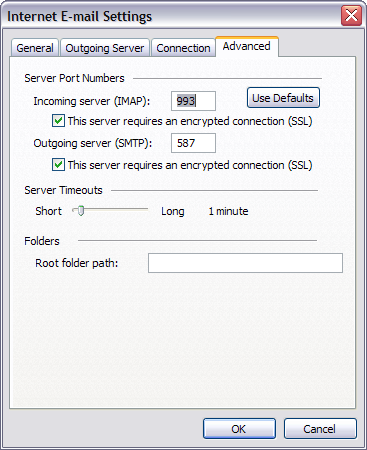Switch to the General tab
Screen dimensions: 367x450
click(x=35, y=48)
